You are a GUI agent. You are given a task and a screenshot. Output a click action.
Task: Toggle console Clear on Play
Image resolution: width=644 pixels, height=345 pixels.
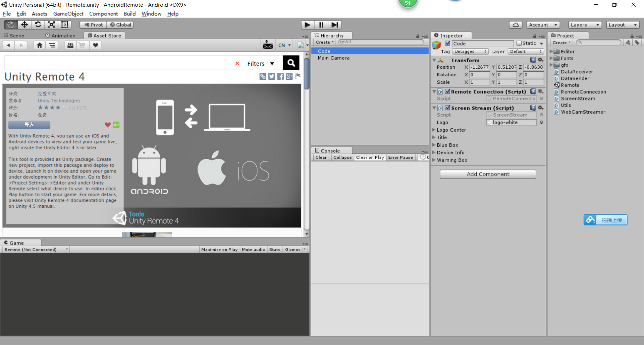point(370,157)
